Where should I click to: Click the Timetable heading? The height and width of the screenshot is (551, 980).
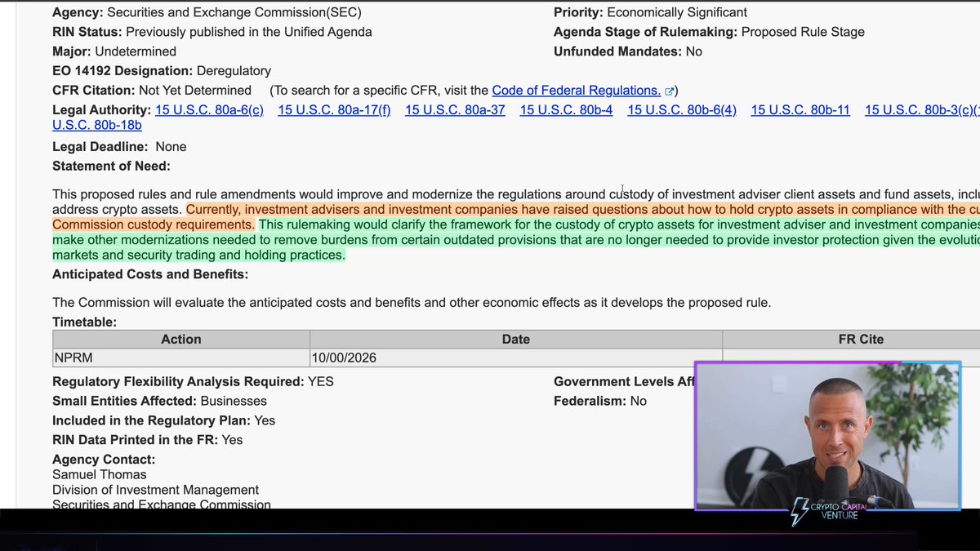tap(84, 322)
